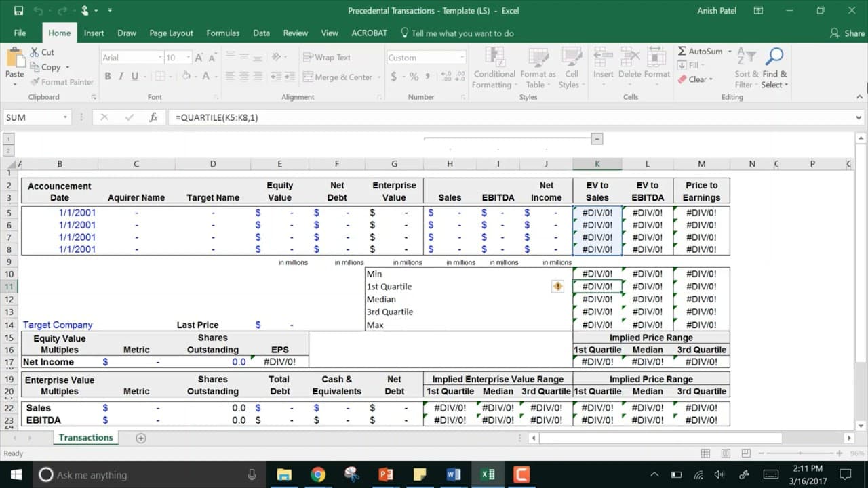
Task: Align text to the left
Action: (x=231, y=77)
